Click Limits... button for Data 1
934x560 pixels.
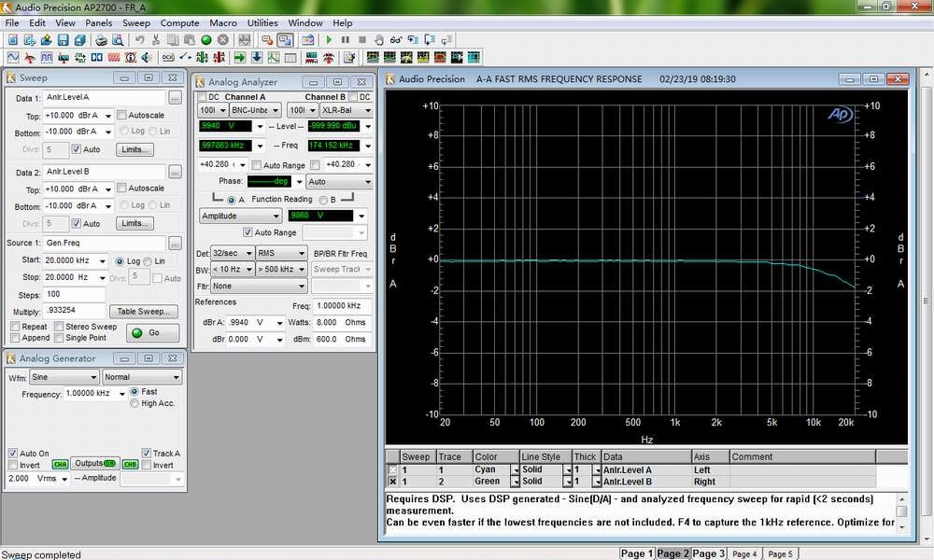[x=135, y=149]
